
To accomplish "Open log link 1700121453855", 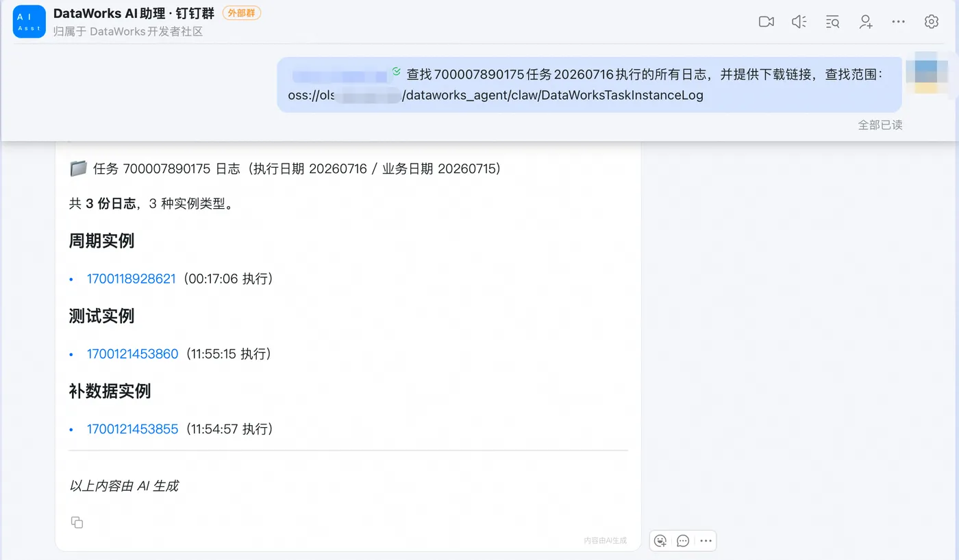I will click(x=132, y=429).
